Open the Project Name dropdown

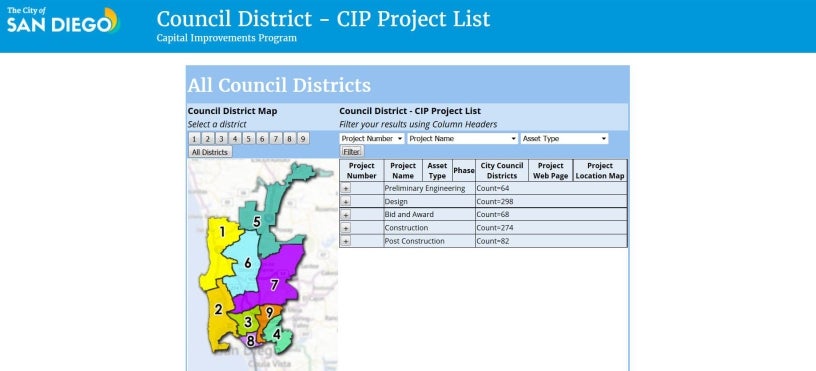point(463,138)
